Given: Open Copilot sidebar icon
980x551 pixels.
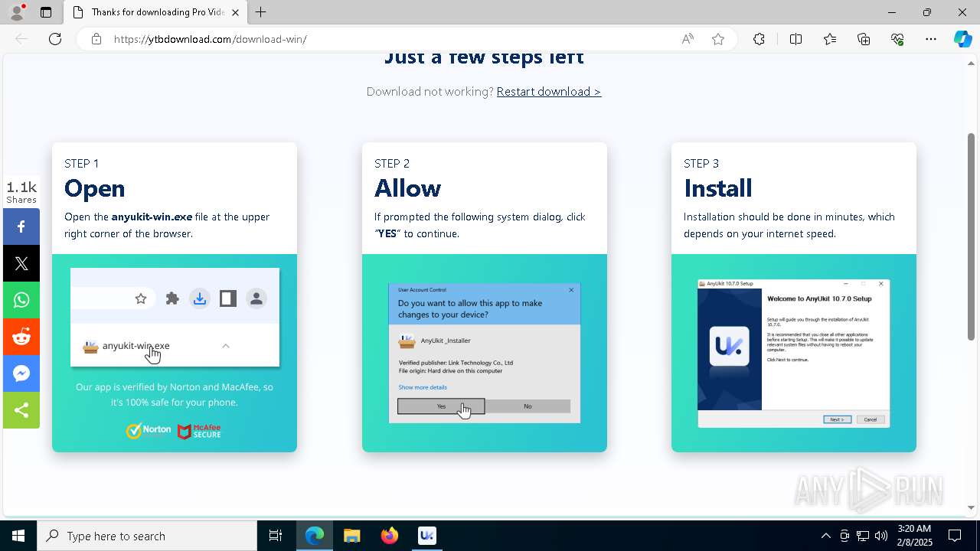Looking at the screenshot, I should pos(962,39).
